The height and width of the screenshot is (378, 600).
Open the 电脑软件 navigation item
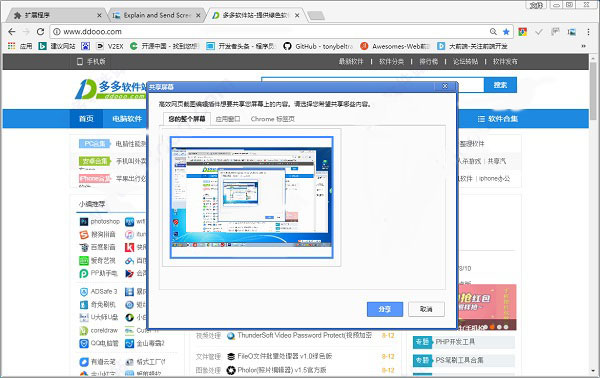pos(127,119)
